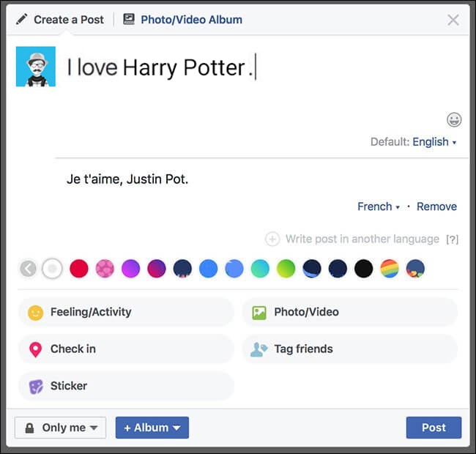Tag friends in the post
This screenshot has height=454, width=476.
coord(350,349)
